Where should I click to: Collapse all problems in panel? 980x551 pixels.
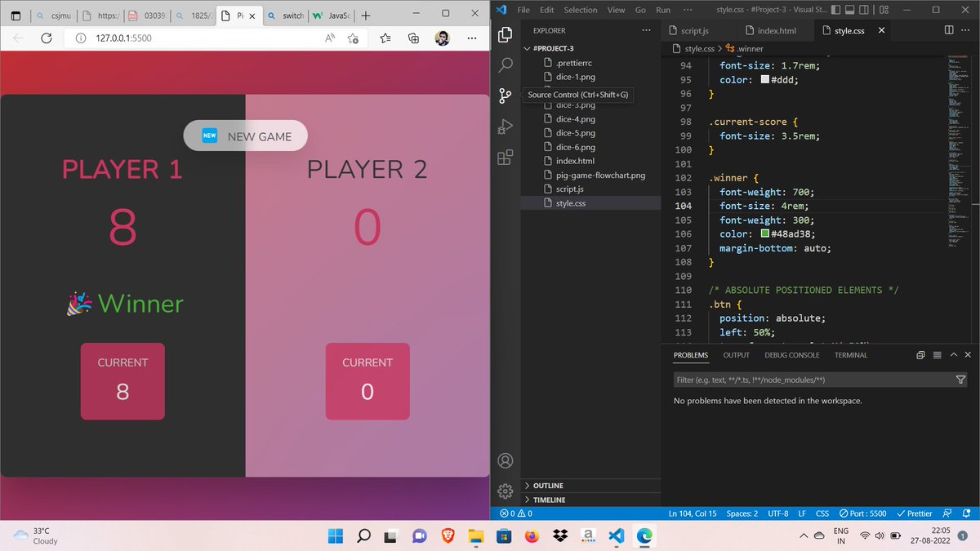(x=920, y=355)
